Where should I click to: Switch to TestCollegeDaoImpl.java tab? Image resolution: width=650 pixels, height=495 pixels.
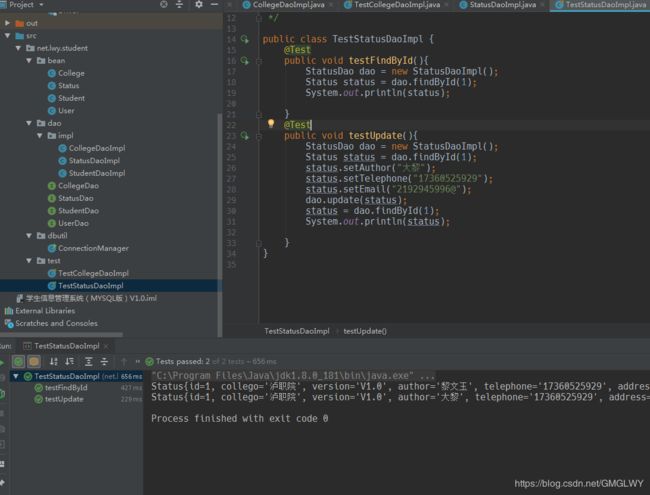(396, 5)
